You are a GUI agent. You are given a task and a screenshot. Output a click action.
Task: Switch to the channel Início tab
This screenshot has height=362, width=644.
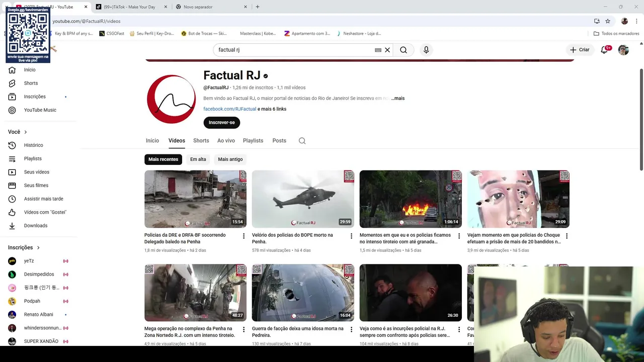tap(152, 141)
